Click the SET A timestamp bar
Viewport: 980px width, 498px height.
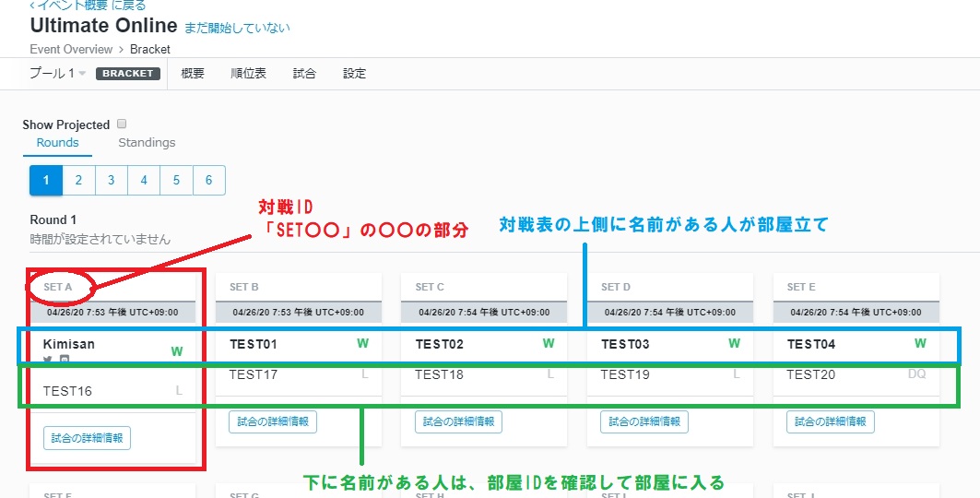point(112,312)
